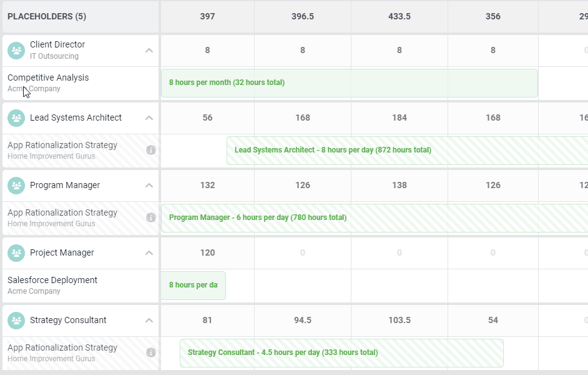Open info icon for Lead Systems Architect project

coord(150,150)
